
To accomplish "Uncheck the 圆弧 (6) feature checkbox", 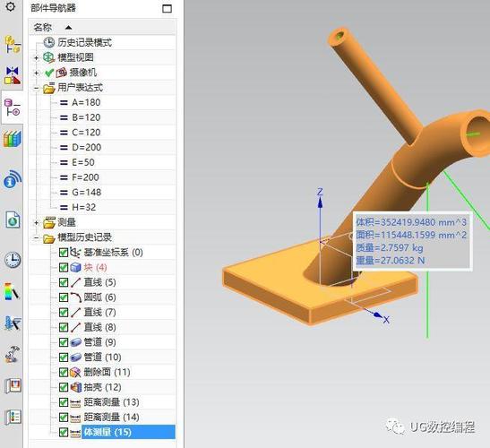I will pos(64,297).
